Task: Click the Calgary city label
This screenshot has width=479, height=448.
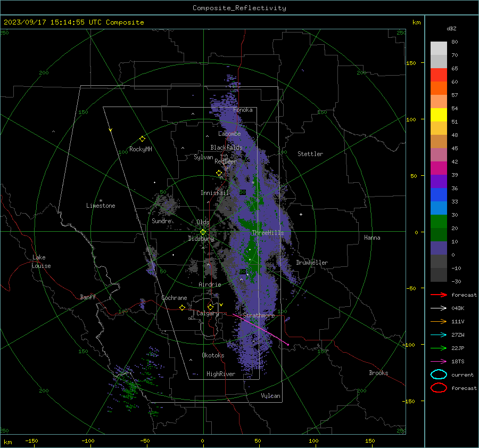Action: (x=208, y=313)
